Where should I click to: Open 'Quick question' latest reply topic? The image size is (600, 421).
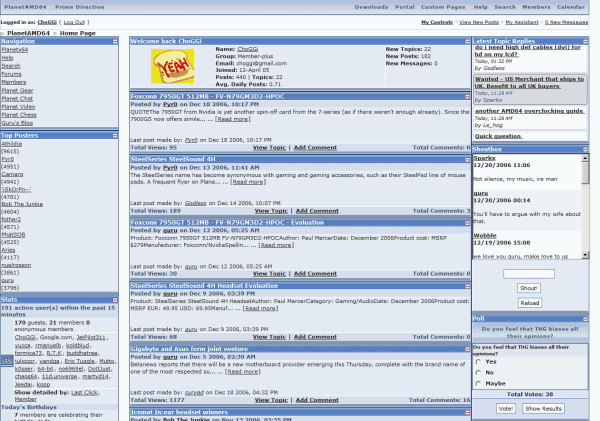pos(498,136)
